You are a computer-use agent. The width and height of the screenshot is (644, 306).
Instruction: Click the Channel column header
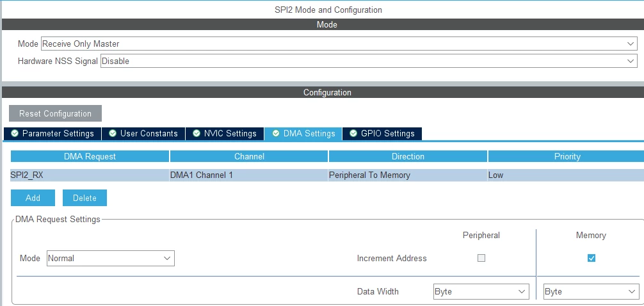click(x=249, y=156)
